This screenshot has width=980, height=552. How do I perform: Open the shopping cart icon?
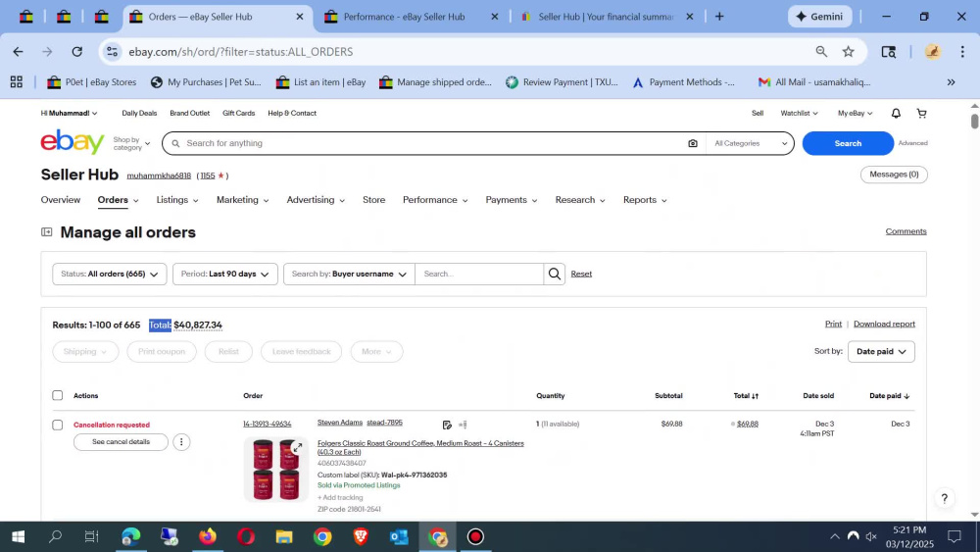921,113
